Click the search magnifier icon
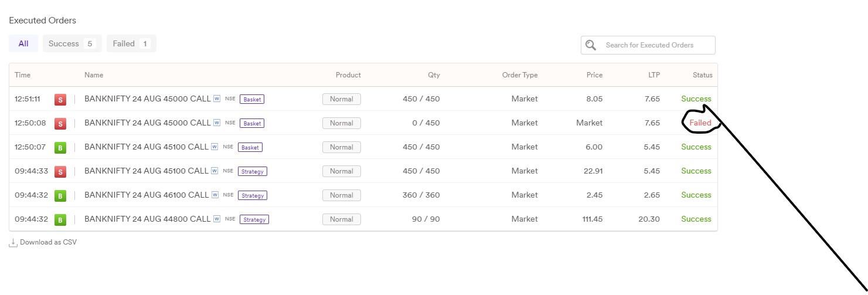 point(591,45)
